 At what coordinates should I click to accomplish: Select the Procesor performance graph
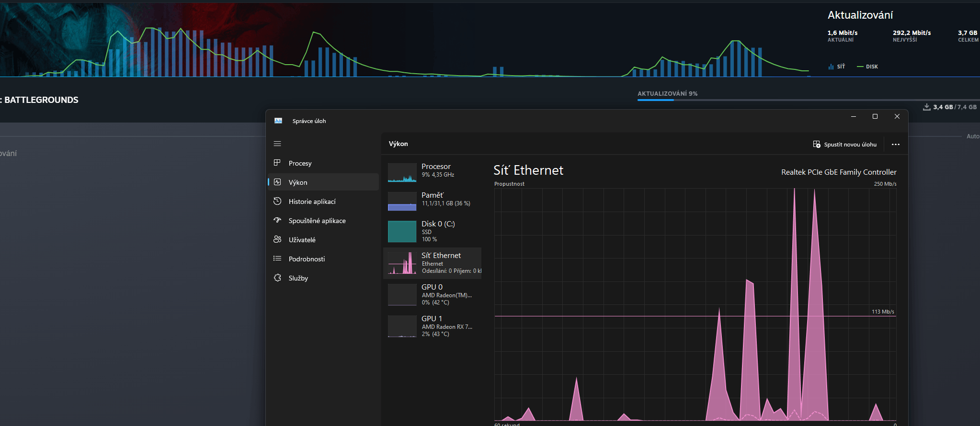pyautogui.click(x=402, y=173)
